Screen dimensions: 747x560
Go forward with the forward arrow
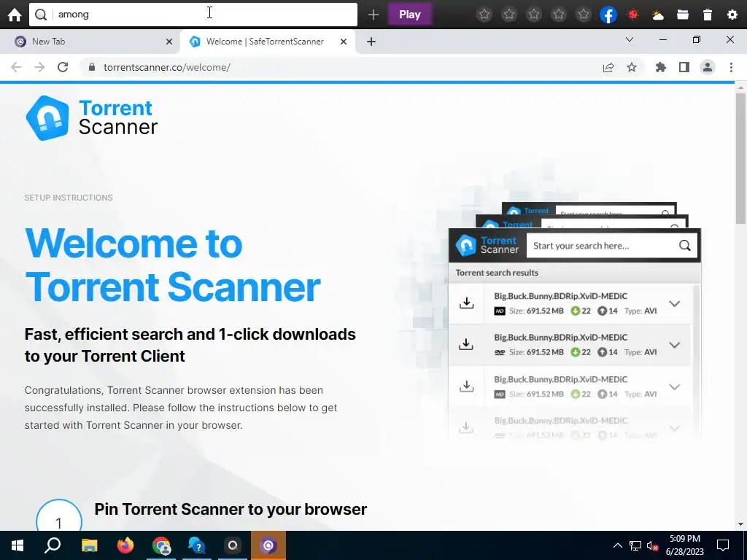click(39, 67)
